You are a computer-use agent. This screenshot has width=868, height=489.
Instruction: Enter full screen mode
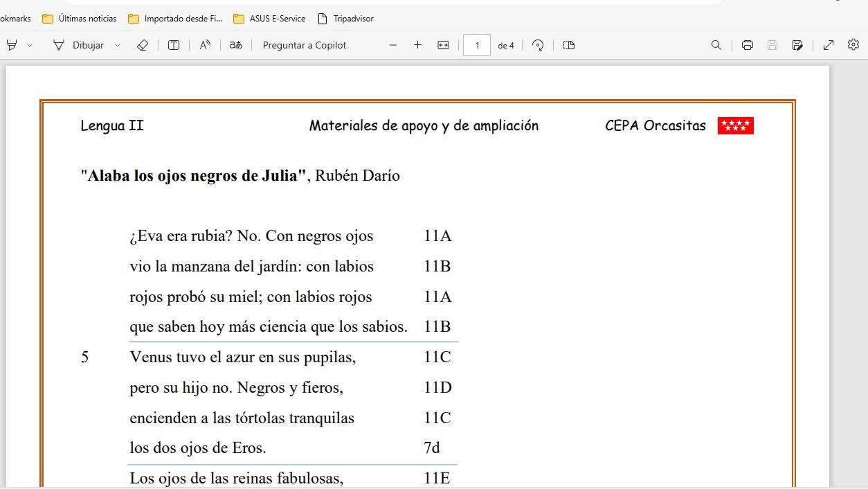coord(829,45)
